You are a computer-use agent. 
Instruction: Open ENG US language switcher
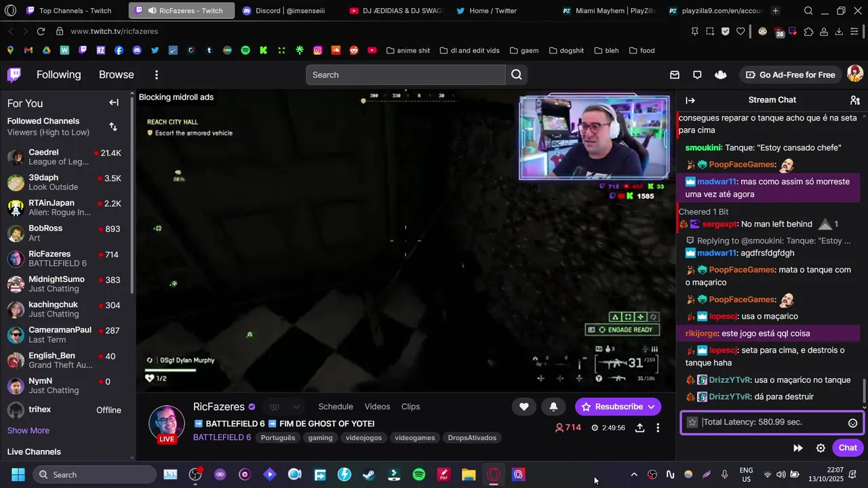tap(746, 474)
